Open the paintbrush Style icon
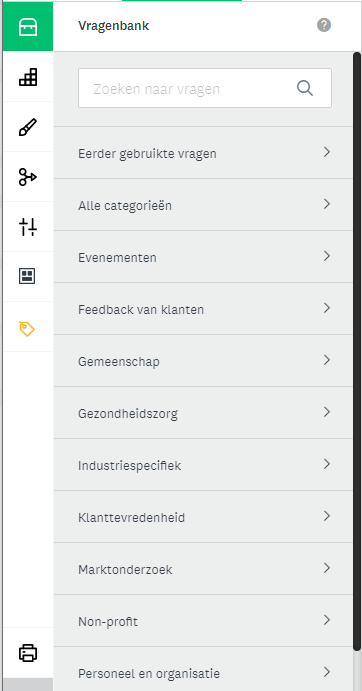The width and height of the screenshot is (362, 691). (x=28, y=127)
